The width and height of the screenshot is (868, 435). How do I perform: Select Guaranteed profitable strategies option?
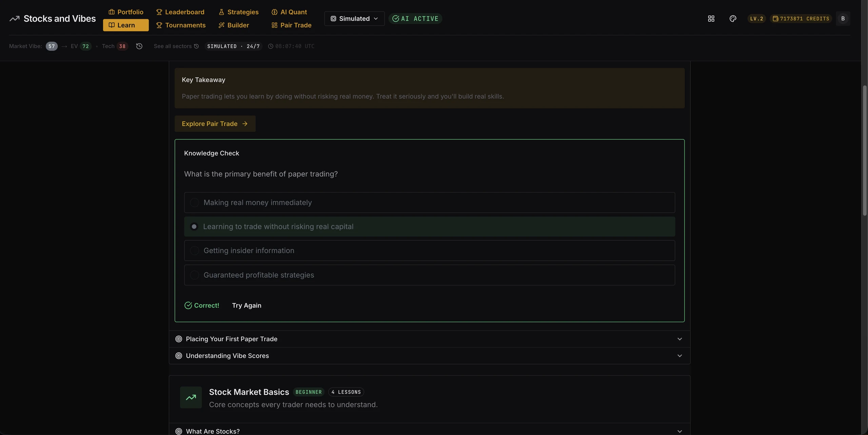[x=429, y=275]
